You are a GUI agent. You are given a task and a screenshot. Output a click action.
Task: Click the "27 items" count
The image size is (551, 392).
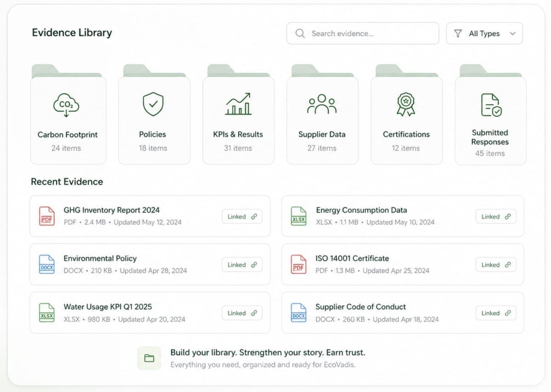click(x=322, y=148)
